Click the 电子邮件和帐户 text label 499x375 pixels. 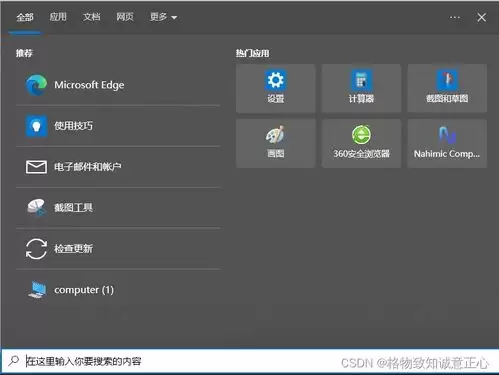(x=88, y=167)
